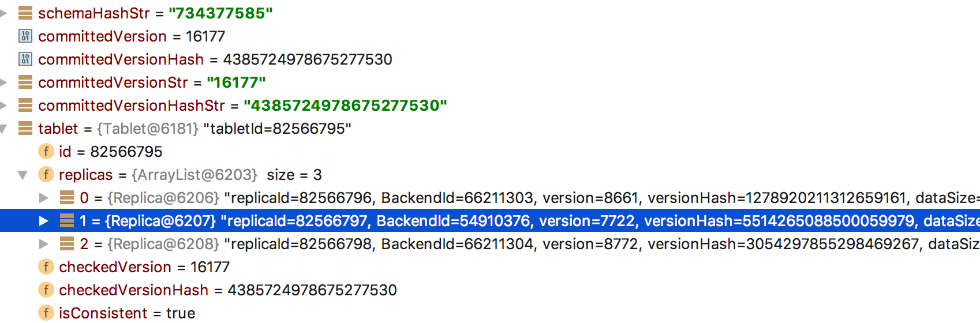Expand replica 2 entry arrow
The image size is (980, 323).
tap(43, 244)
